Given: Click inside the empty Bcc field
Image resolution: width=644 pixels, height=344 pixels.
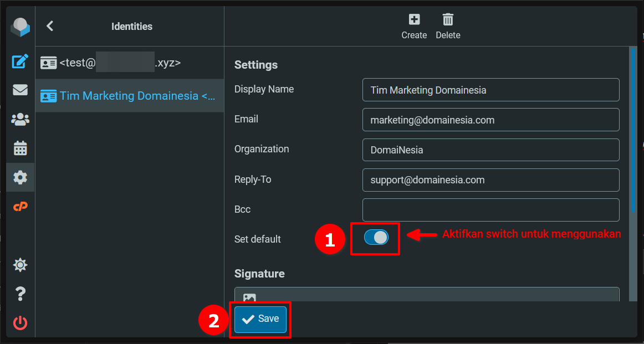Looking at the screenshot, I should (490, 209).
